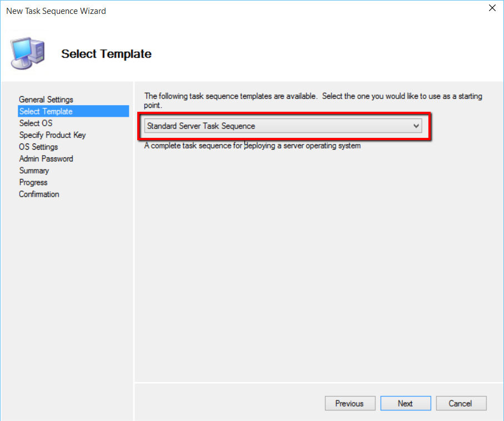This screenshot has height=421, width=504.
Task: Click the instruction text about available templates
Action: pyautogui.click(x=313, y=100)
